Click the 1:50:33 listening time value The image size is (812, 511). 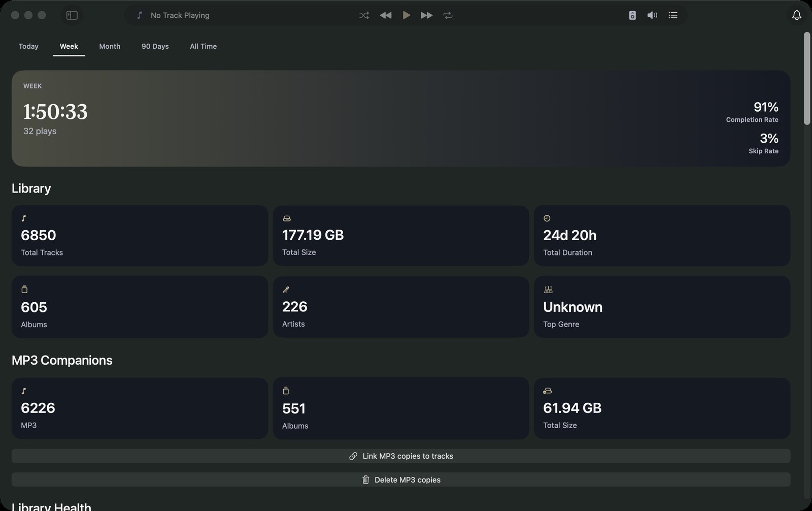[55, 112]
